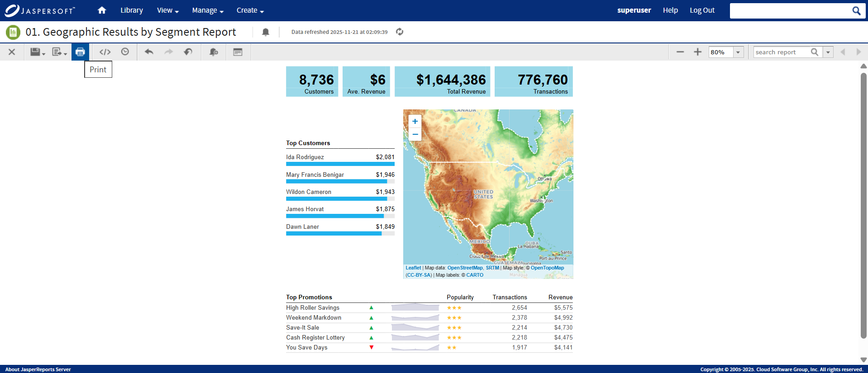Zoom in on the map with plus
Image resolution: width=868 pixels, height=373 pixels.
tap(415, 121)
